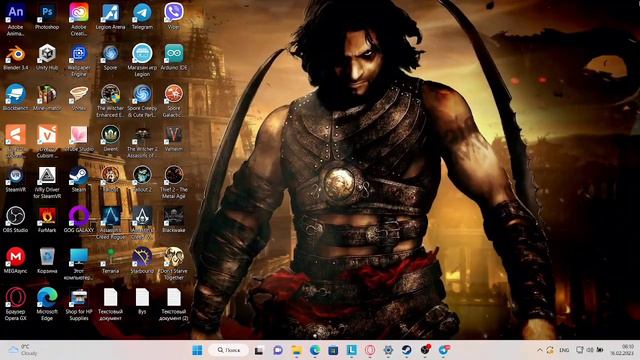Viewport: 640px width, 360px height.
Task: Select the Текстовый документ (2) file
Action: point(174,304)
